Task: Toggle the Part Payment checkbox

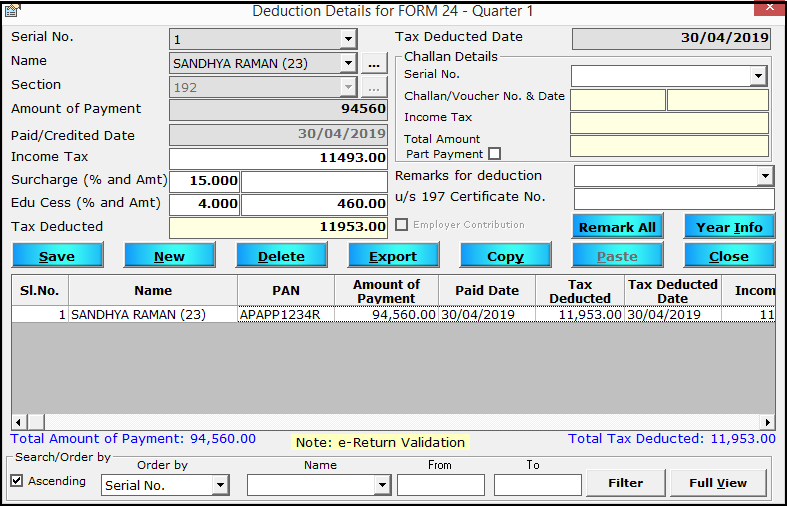Action: tap(494, 154)
